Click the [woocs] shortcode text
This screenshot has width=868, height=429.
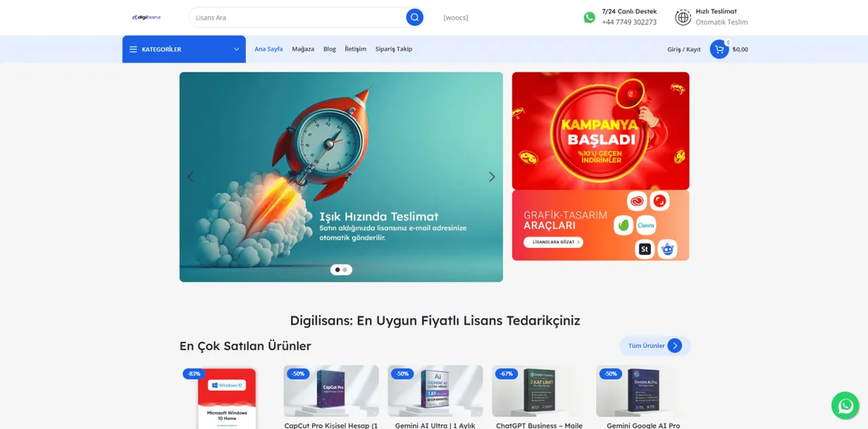click(456, 18)
